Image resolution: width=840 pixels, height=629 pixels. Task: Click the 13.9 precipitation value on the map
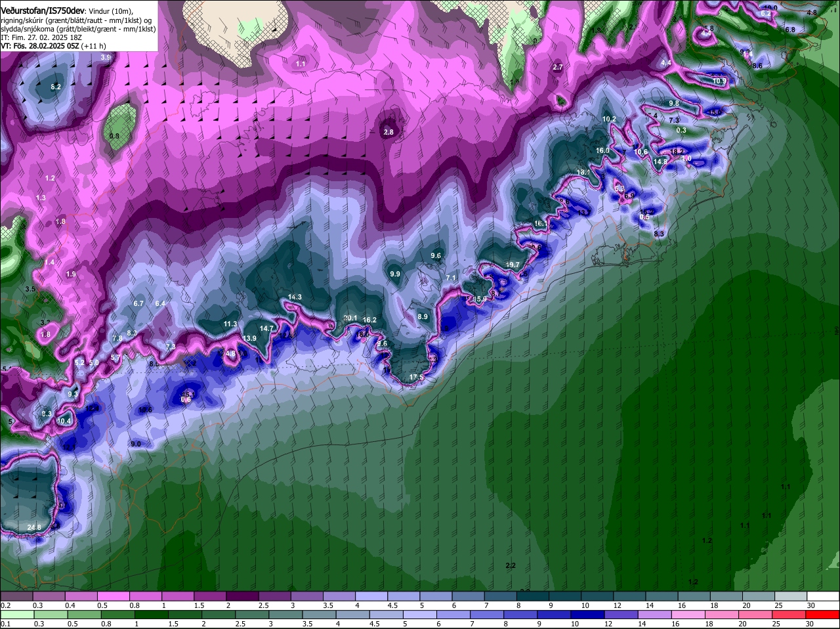(x=250, y=338)
